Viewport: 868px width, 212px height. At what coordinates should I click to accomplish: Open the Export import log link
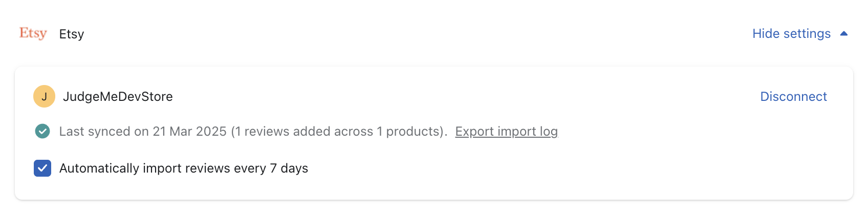click(x=506, y=132)
